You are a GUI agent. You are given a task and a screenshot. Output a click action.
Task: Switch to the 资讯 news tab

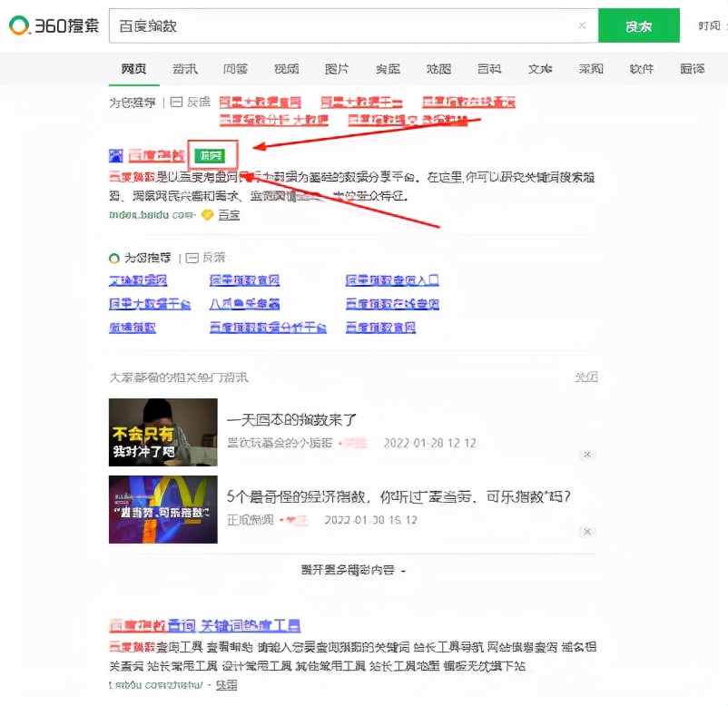click(x=184, y=68)
